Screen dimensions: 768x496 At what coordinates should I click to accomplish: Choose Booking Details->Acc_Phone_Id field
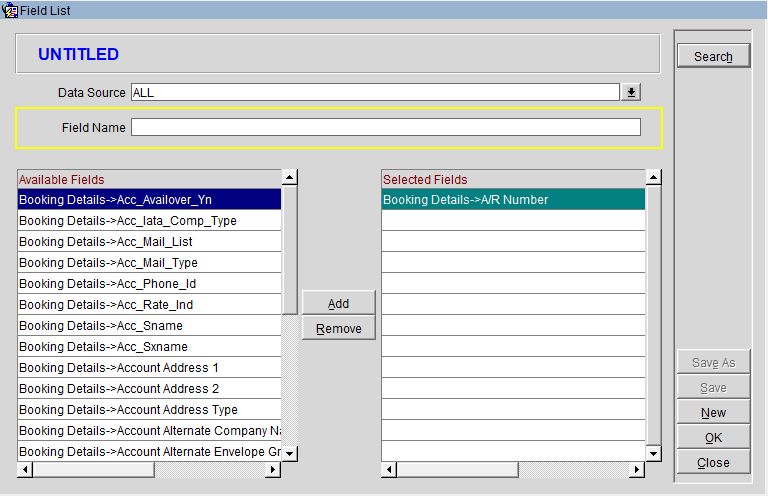[x=150, y=284]
